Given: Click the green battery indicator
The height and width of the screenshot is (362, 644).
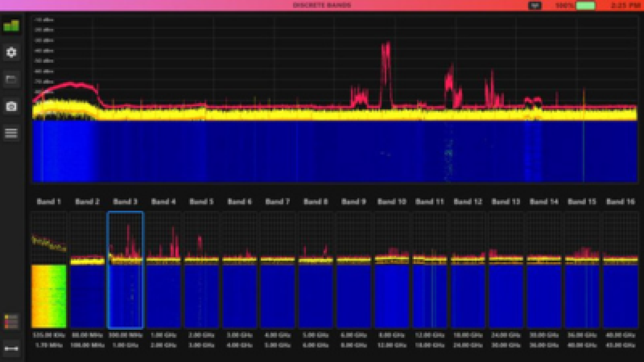Looking at the screenshot, I should point(585,5).
